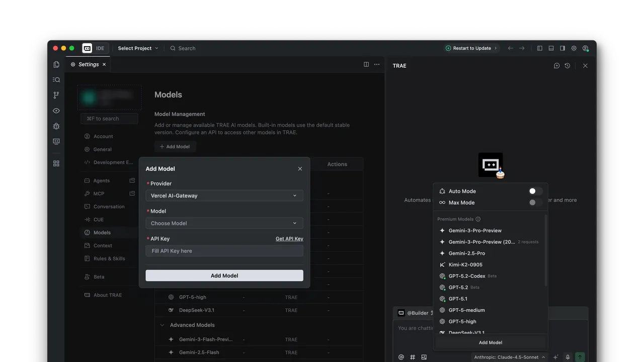The image size is (644, 362).
Task: Toggle the left sidebar layout icon
Action: click(540, 48)
